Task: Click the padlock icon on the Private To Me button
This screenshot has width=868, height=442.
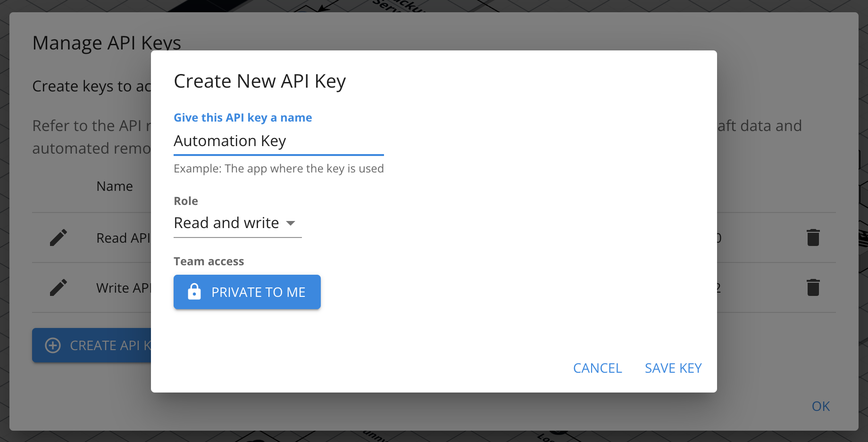Action: pyautogui.click(x=193, y=292)
